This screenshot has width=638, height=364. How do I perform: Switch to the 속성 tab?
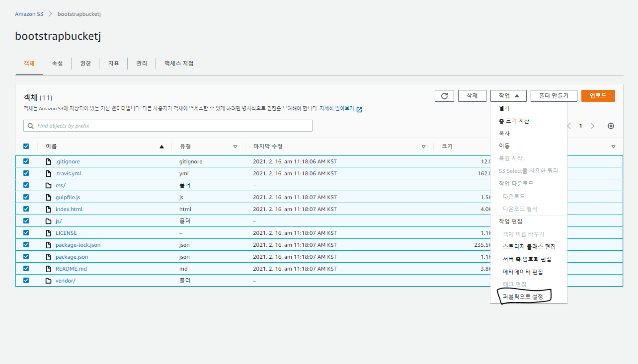[x=58, y=64]
